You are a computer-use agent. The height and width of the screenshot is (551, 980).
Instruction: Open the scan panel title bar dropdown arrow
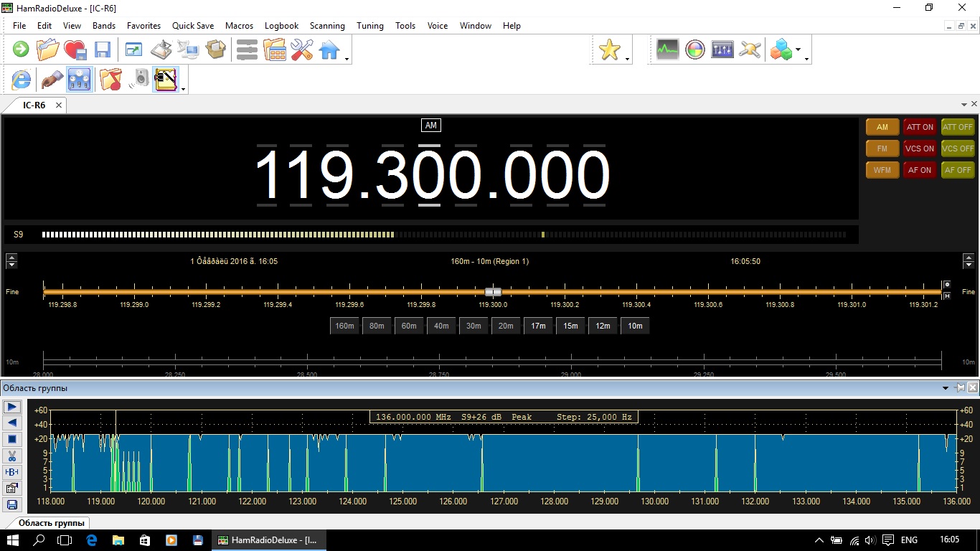pos(946,388)
